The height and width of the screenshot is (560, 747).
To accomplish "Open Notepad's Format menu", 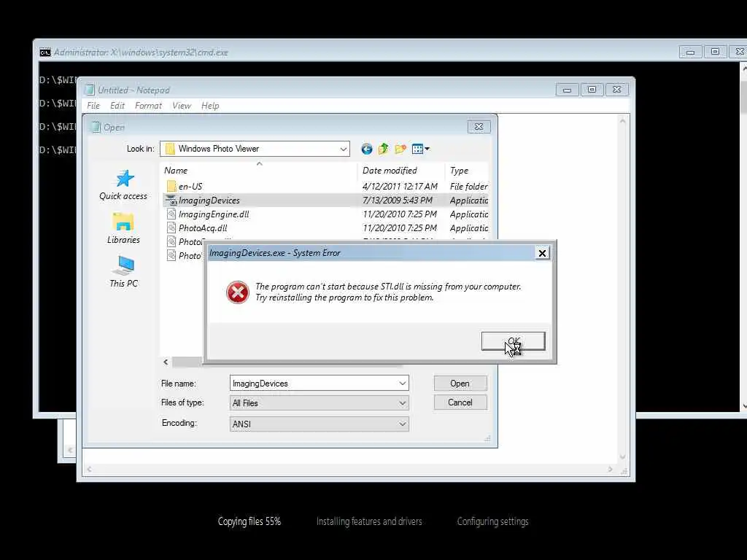I will 148,106.
